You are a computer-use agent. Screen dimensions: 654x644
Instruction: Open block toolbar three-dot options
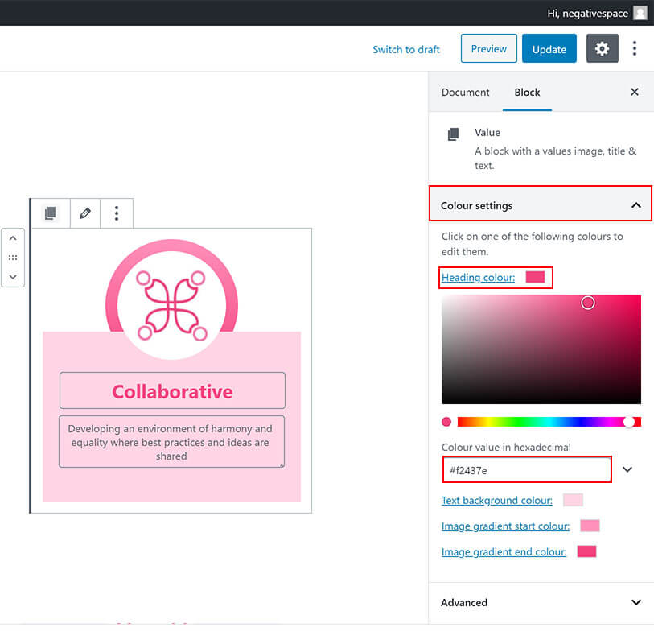pyautogui.click(x=117, y=213)
